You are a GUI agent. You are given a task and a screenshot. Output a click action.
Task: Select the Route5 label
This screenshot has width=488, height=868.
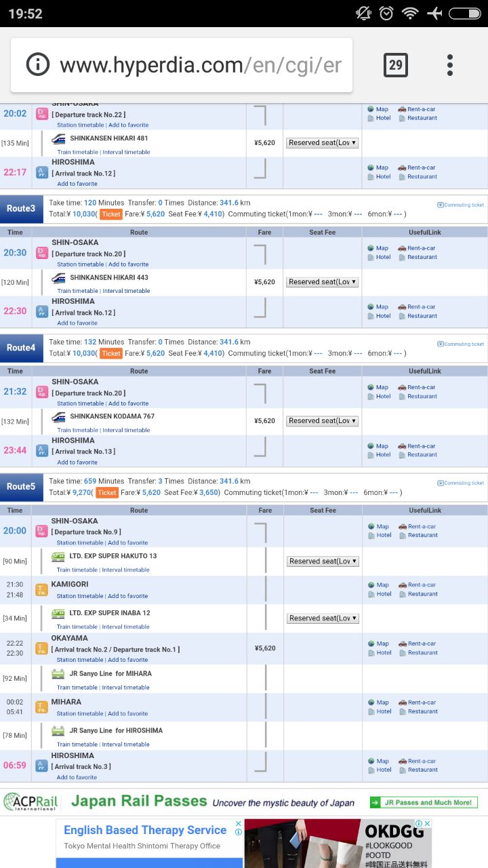[21, 486]
